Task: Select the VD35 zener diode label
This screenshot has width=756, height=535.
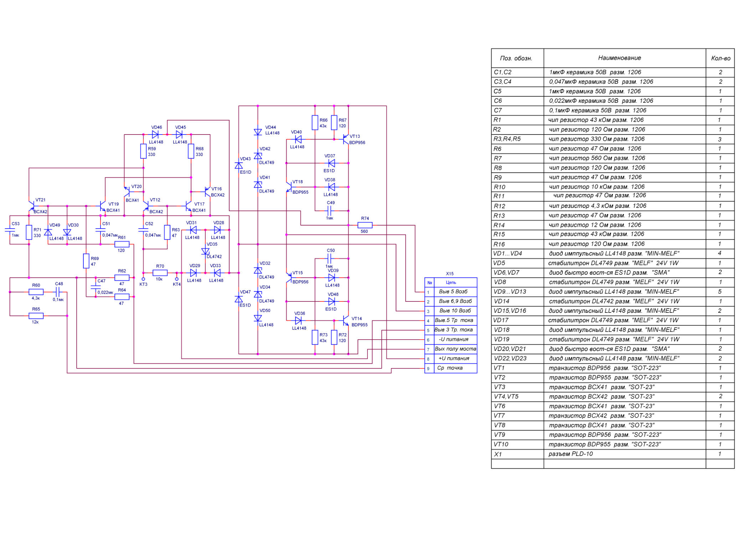Action: click(212, 244)
